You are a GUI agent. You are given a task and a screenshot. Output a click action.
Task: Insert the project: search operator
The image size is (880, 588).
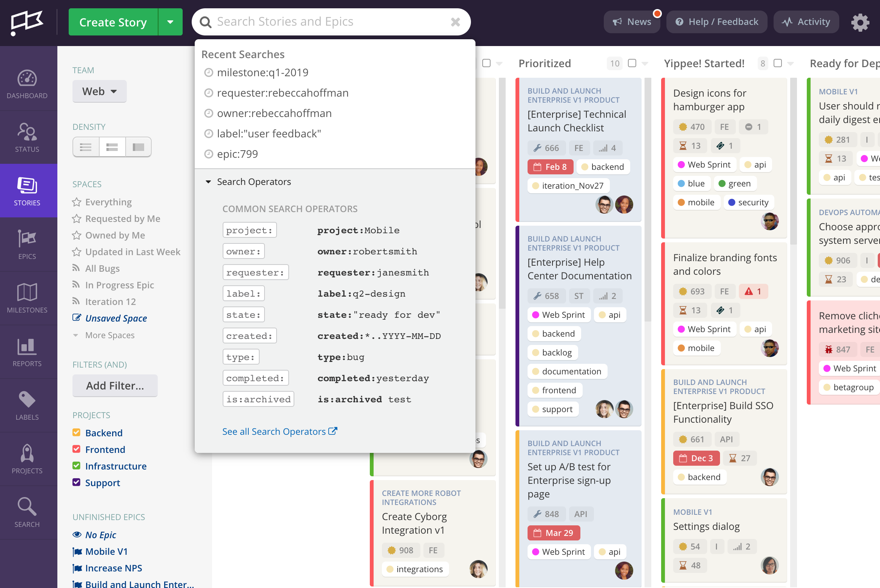[x=249, y=230]
